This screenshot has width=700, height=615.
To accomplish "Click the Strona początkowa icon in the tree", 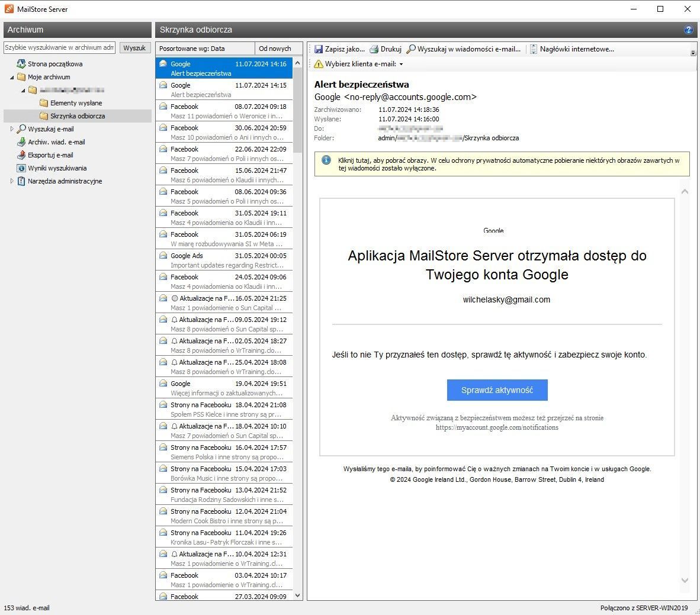I will pyautogui.click(x=21, y=64).
